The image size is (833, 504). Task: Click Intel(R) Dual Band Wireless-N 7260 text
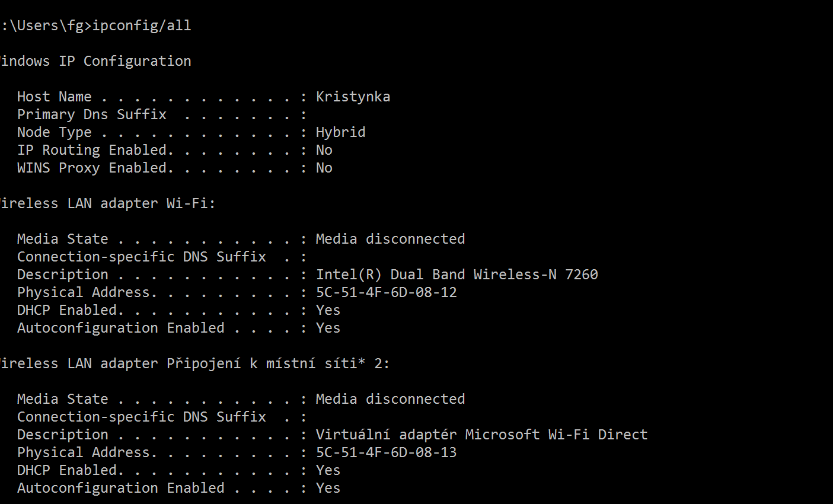[x=457, y=275]
